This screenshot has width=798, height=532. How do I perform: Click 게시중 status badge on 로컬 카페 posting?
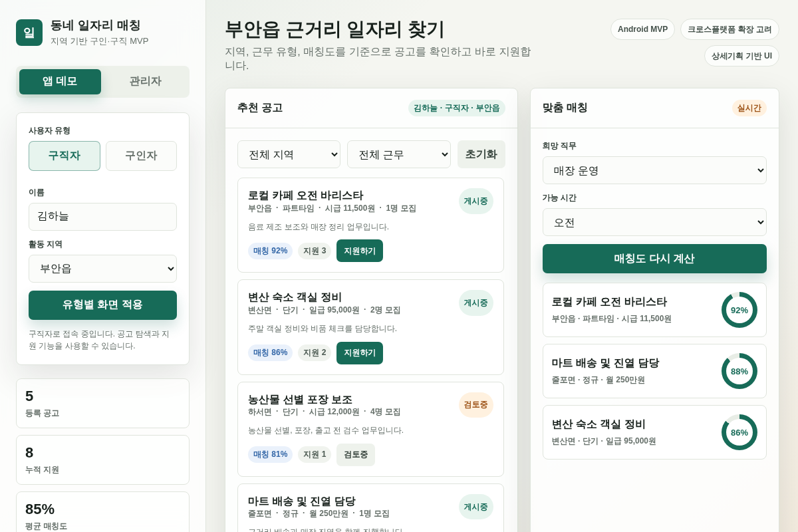476,201
